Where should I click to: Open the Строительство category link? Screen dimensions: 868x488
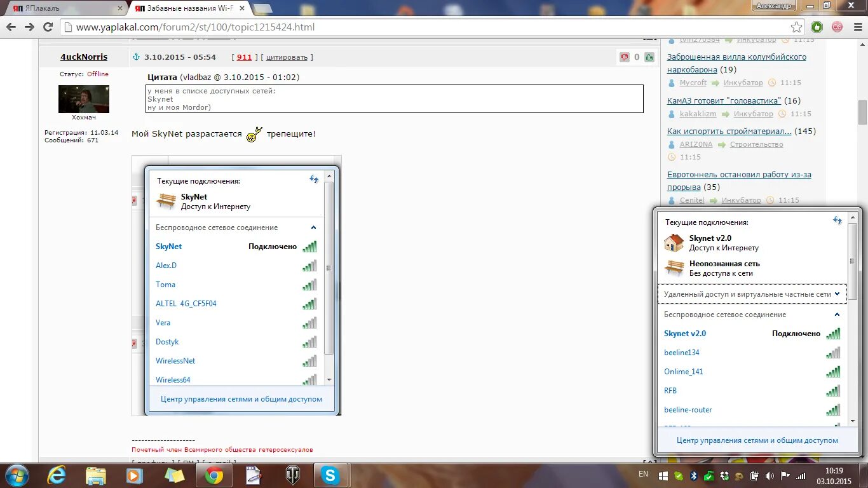coord(756,144)
